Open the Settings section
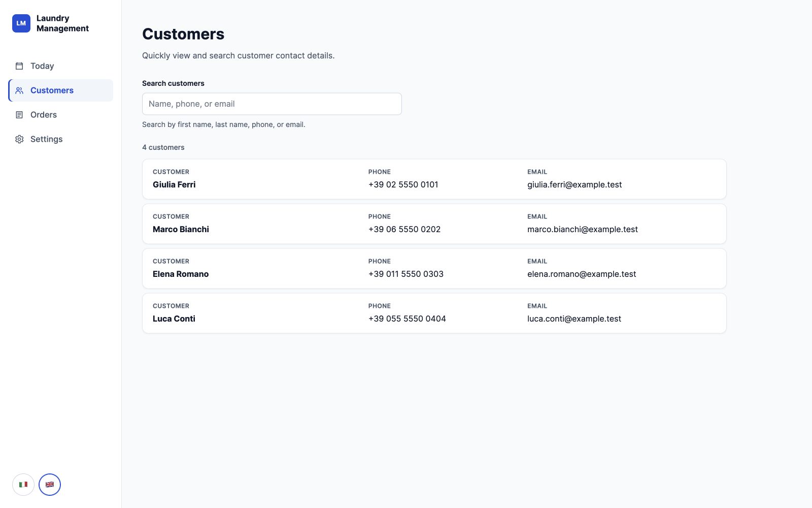 tap(61, 139)
